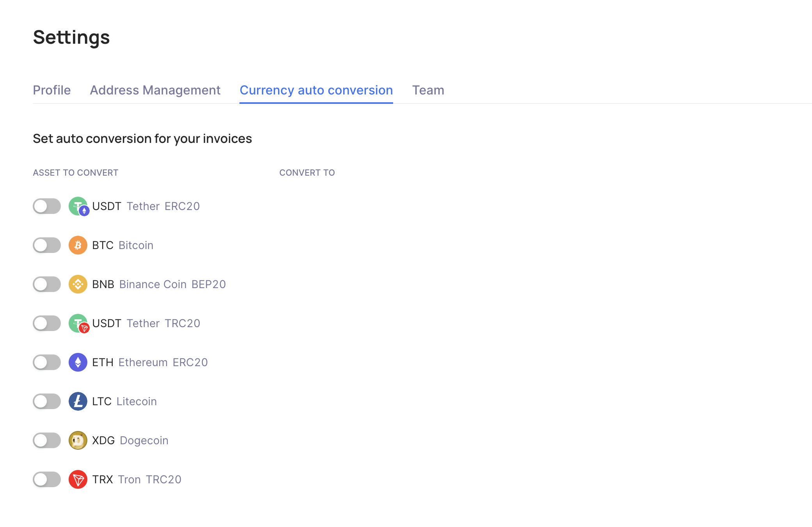Enable auto conversion for USDT ERC20
Viewport: 812px width, 527px height.
pos(47,206)
